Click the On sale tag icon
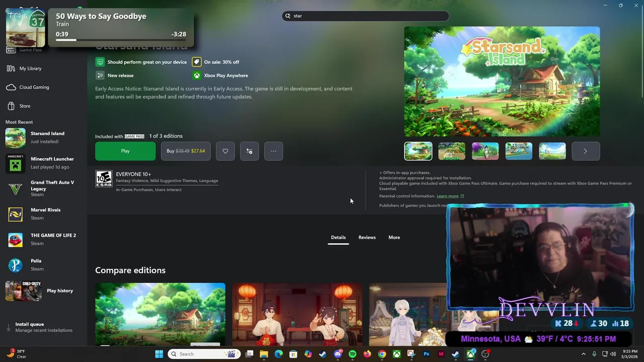Viewport: 644px width, 362px height. click(197, 62)
